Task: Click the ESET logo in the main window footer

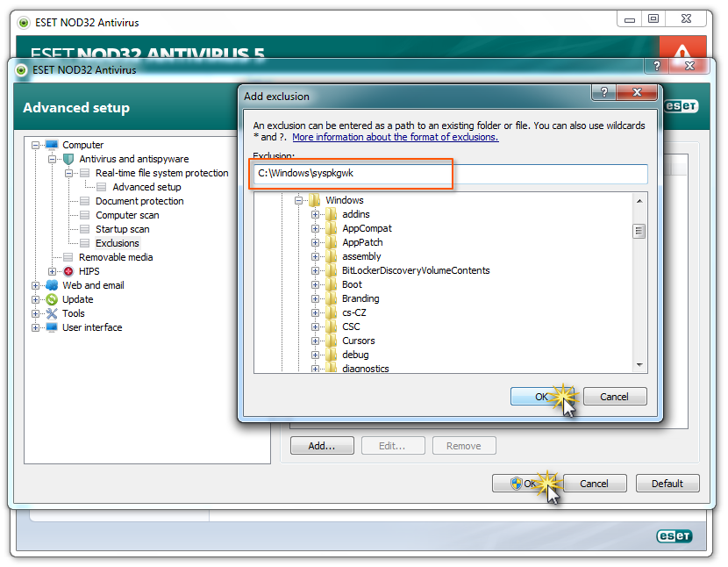Action: [674, 536]
